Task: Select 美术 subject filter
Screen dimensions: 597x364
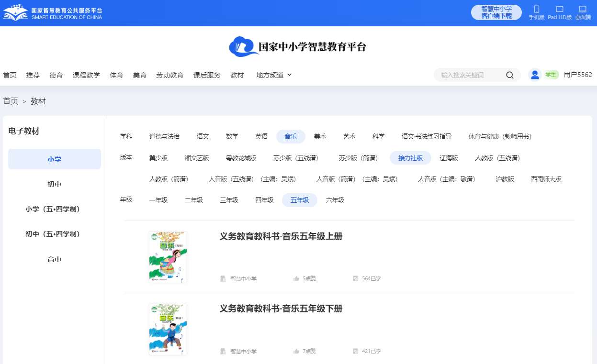Action: click(320, 137)
